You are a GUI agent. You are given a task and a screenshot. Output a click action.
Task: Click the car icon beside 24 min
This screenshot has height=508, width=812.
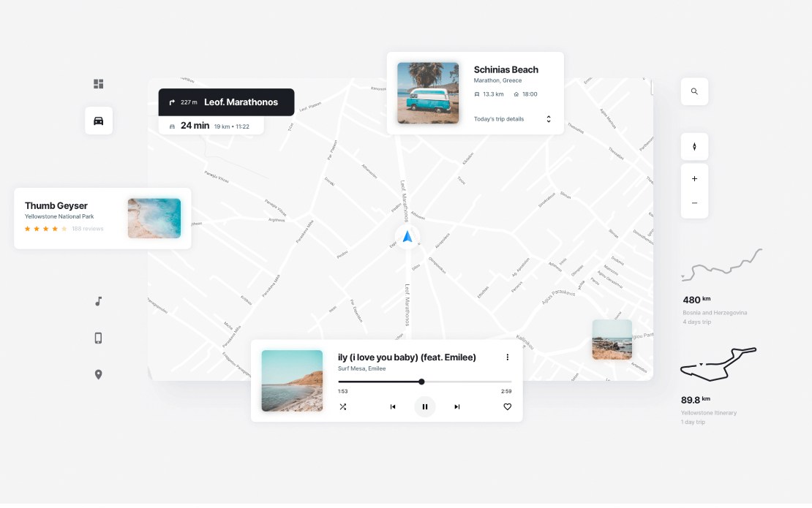[x=172, y=126]
